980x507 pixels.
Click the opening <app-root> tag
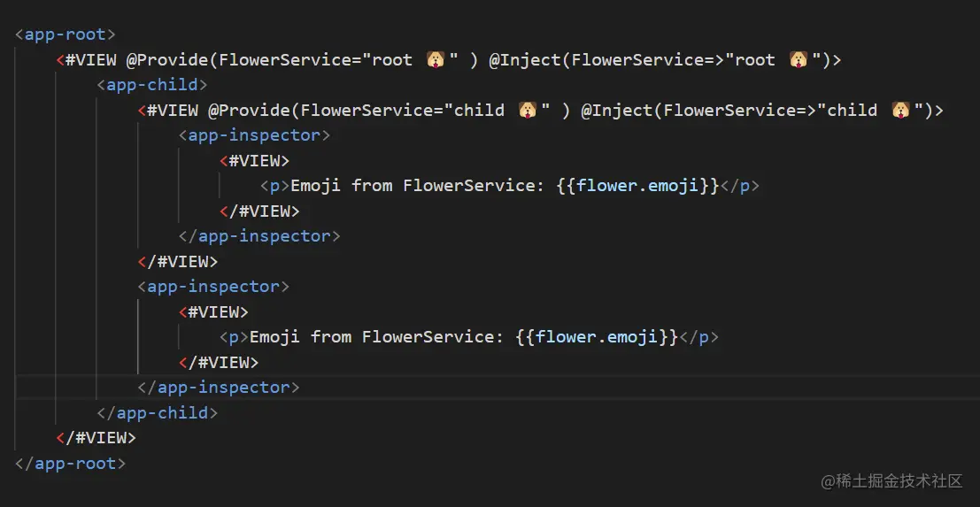66,35
